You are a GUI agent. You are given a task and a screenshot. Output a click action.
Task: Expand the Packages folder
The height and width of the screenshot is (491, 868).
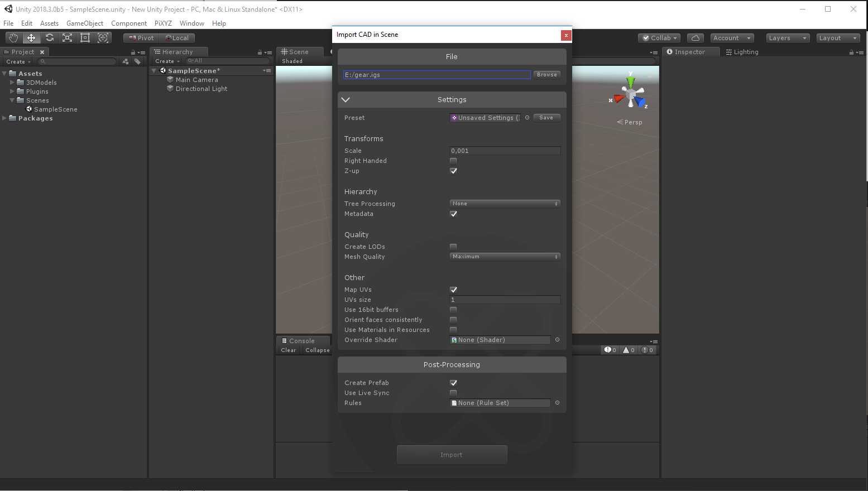(x=4, y=118)
